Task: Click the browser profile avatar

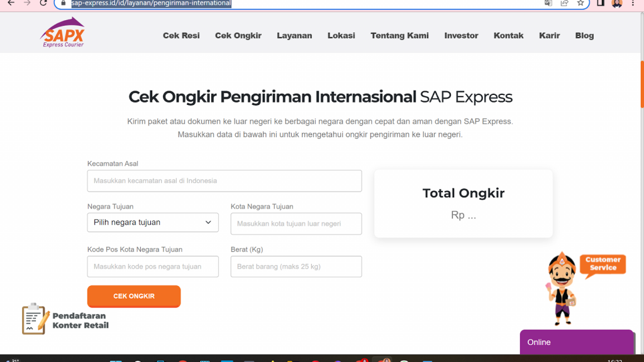Action: [x=616, y=5]
